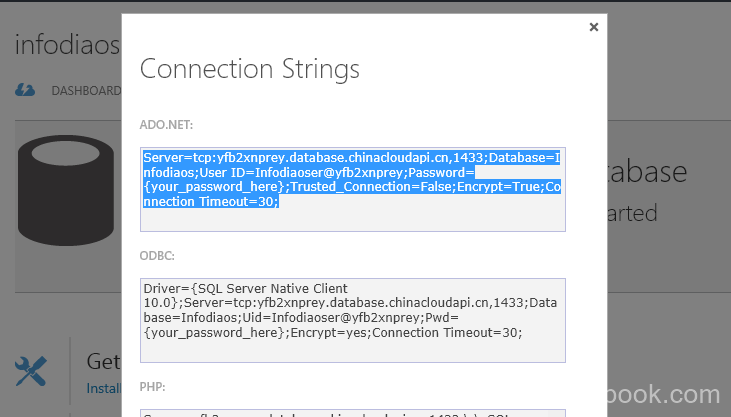Click the Connection Strings heading
This screenshot has height=417, width=731.
coord(249,69)
